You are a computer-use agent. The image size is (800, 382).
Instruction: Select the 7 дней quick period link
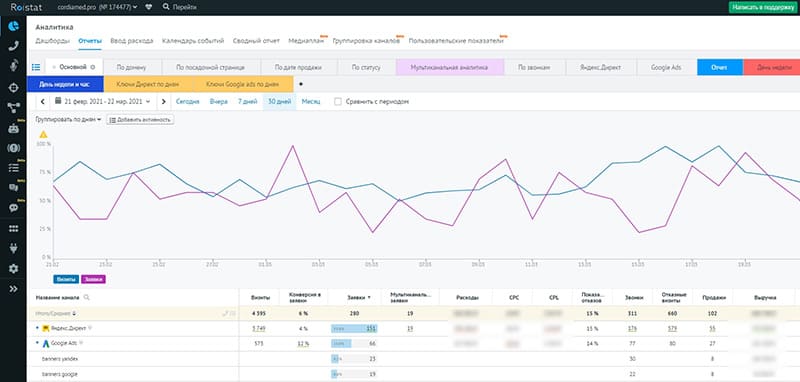(x=247, y=101)
